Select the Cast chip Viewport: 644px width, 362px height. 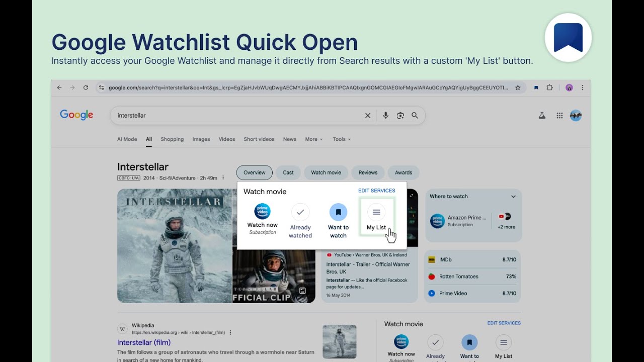[x=288, y=172]
